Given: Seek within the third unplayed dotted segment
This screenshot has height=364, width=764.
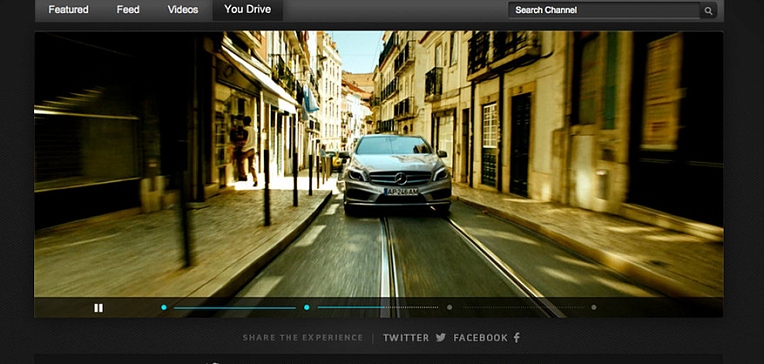Looking at the screenshot, I should coord(523,307).
